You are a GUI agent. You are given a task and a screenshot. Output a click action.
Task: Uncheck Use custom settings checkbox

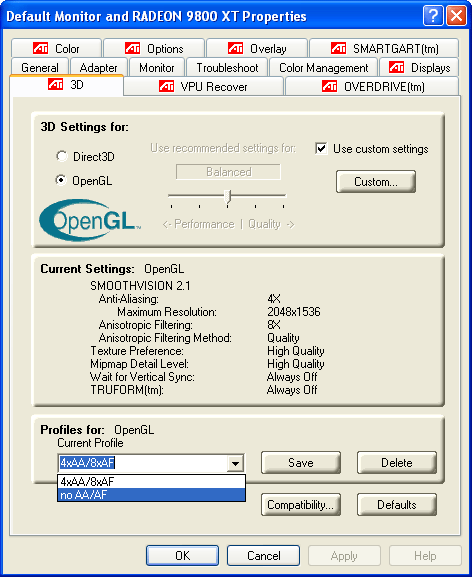321,149
